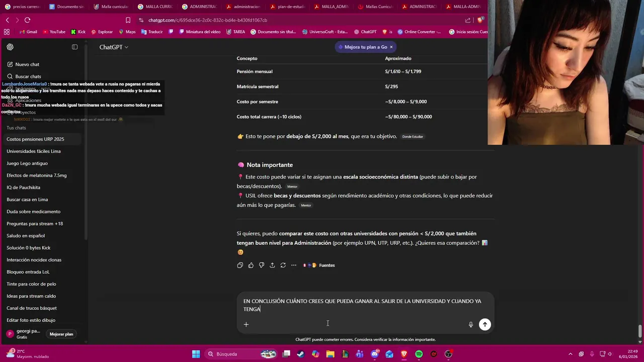Click Mejora tu plan a Go banner

[362, 47]
